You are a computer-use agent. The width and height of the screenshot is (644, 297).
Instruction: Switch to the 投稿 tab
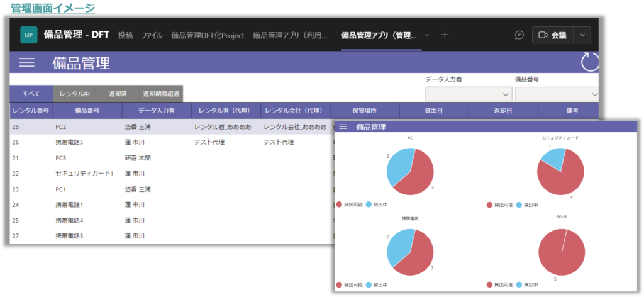(x=125, y=35)
